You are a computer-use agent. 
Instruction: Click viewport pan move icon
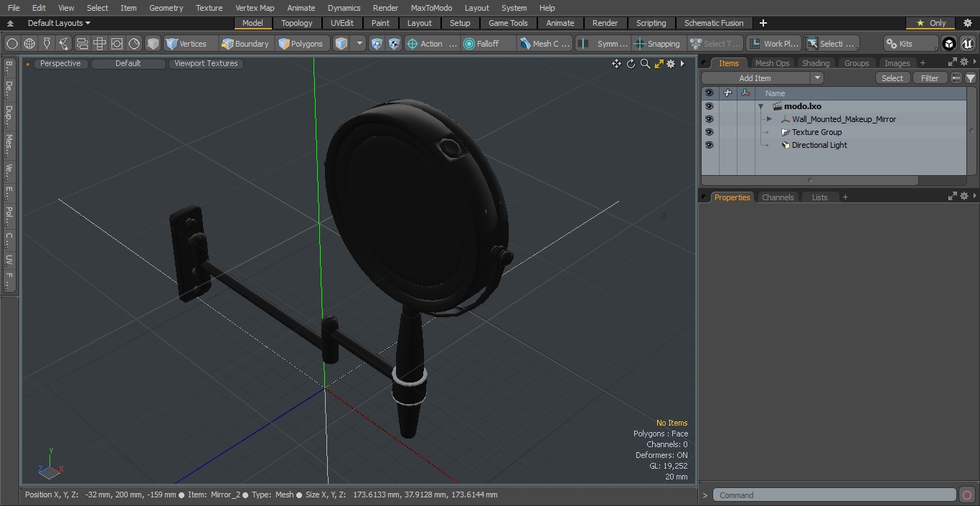[x=616, y=64]
